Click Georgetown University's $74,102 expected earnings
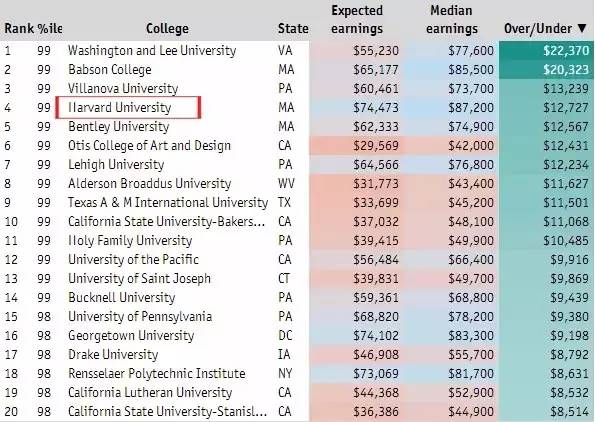The width and height of the screenshot is (595, 422). tap(376, 335)
